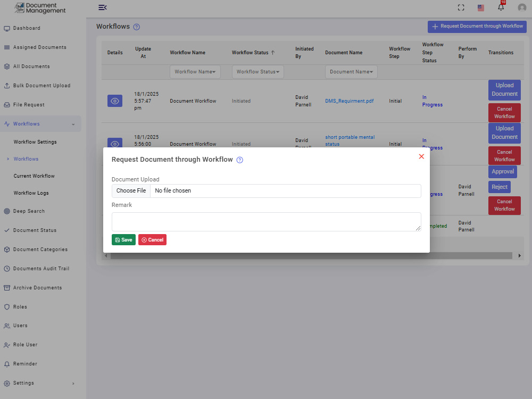The height and width of the screenshot is (399, 532).
Task: Click Cancel Workflow below Reject button
Action: pos(504,205)
